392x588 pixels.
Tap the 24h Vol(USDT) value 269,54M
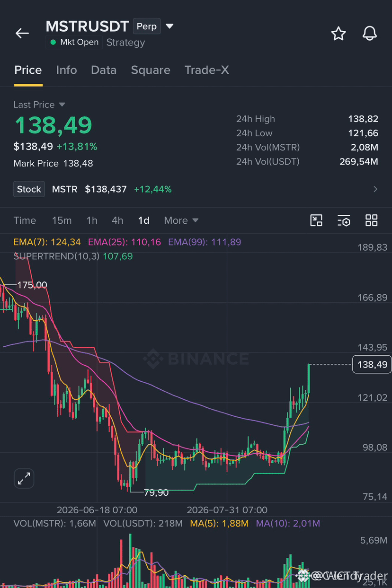coord(359,162)
